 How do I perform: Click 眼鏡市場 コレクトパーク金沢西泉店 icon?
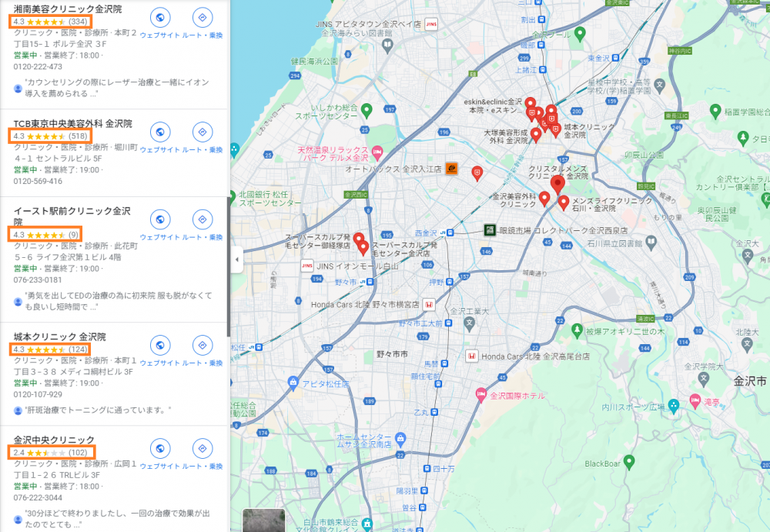(490, 230)
